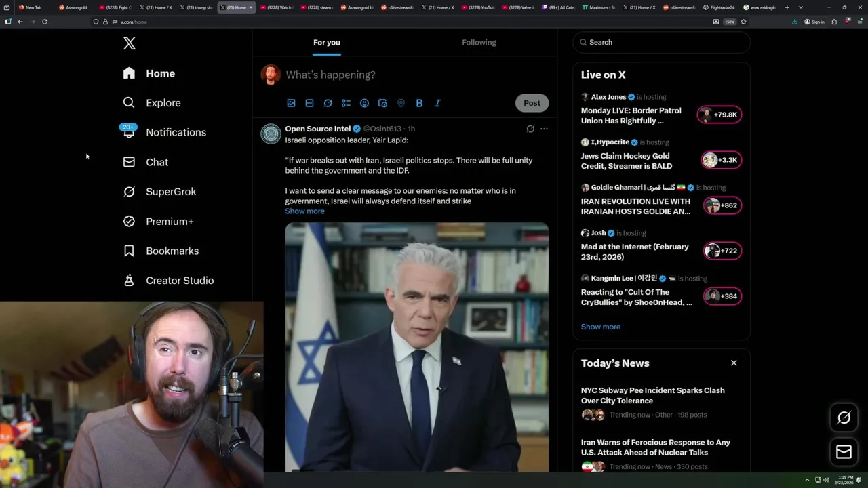The height and width of the screenshot is (488, 868).
Task: Open the Chat section
Action: click(x=145, y=162)
